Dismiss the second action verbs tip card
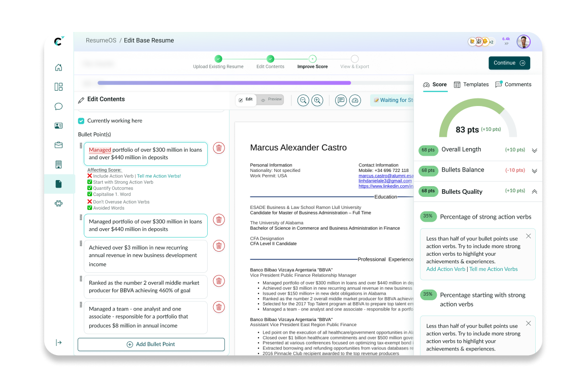This screenshot has width=588, height=385. pyautogui.click(x=529, y=324)
